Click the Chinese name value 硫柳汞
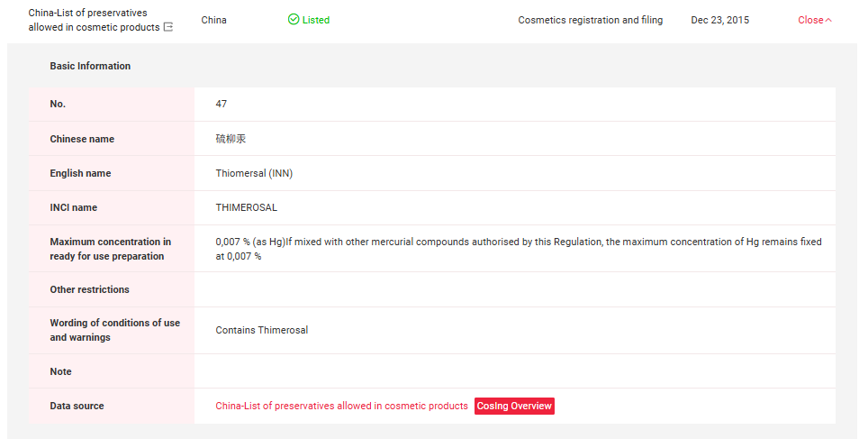 (x=231, y=139)
